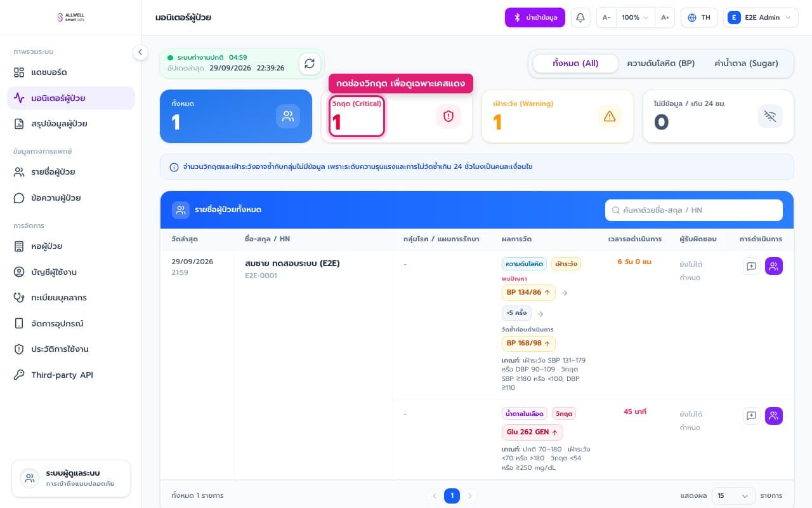This screenshot has width=812, height=508.
Task: Click the arrow beside +5 ครั้ง
Action: coord(540,314)
